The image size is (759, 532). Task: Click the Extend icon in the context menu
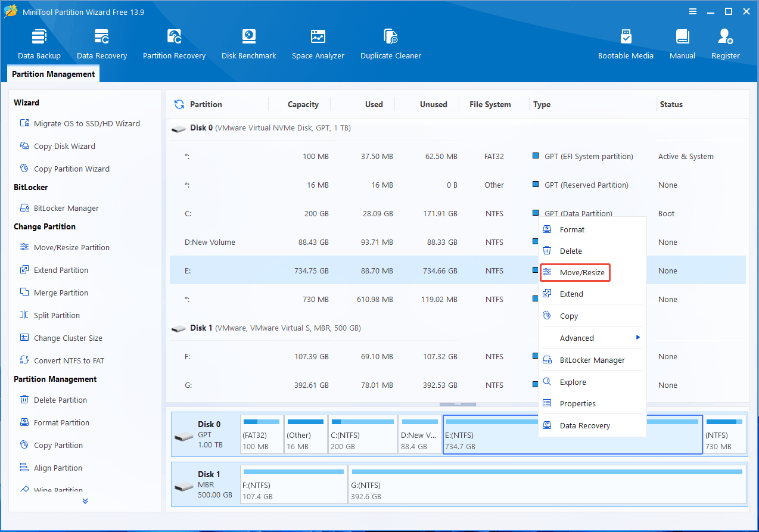tap(547, 294)
